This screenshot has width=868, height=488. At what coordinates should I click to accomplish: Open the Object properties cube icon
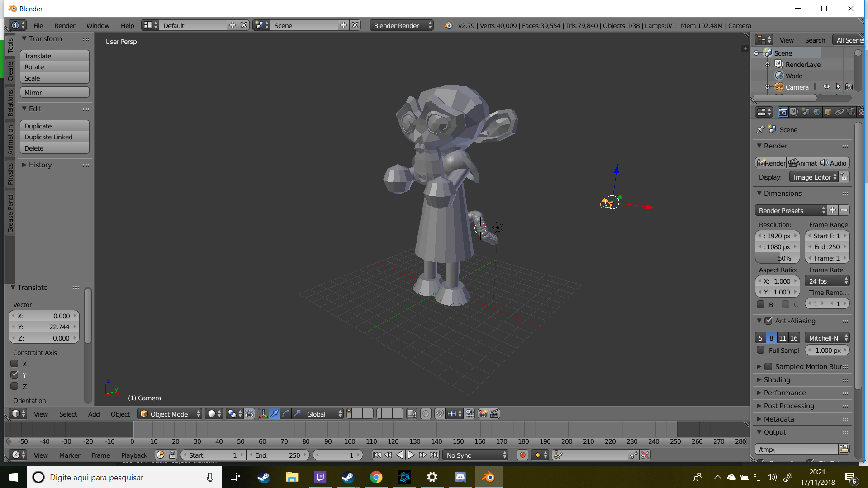click(x=828, y=112)
